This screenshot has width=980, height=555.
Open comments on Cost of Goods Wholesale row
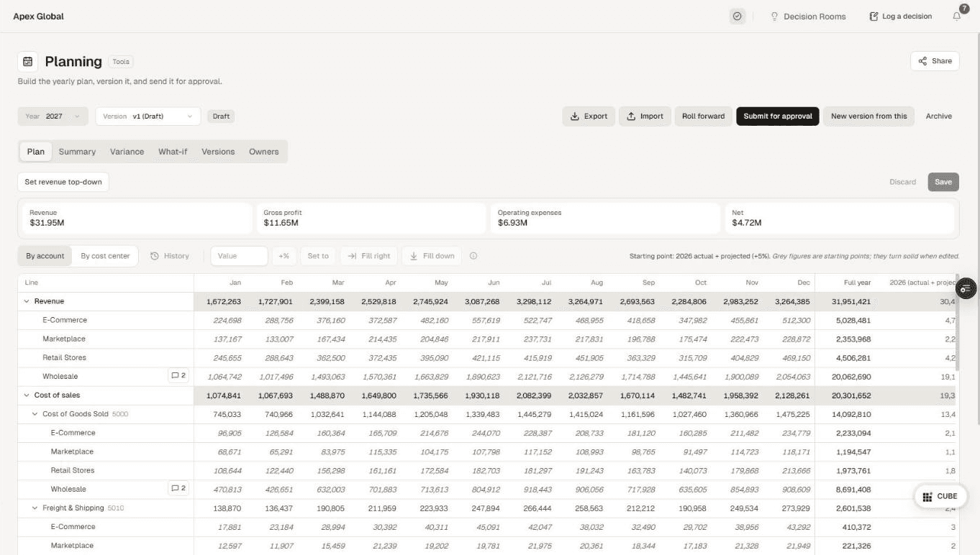pyautogui.click(x=178, y=489)
